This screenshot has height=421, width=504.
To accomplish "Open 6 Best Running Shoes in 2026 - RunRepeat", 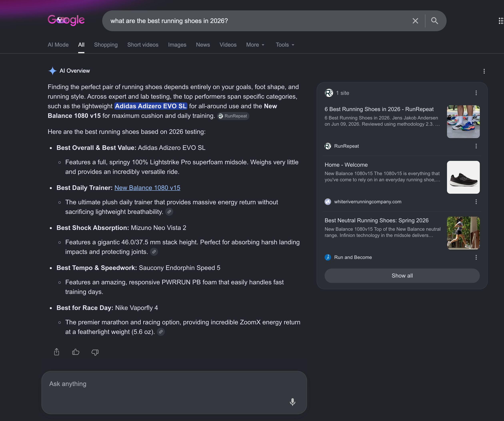I will (x=379, y=109).
